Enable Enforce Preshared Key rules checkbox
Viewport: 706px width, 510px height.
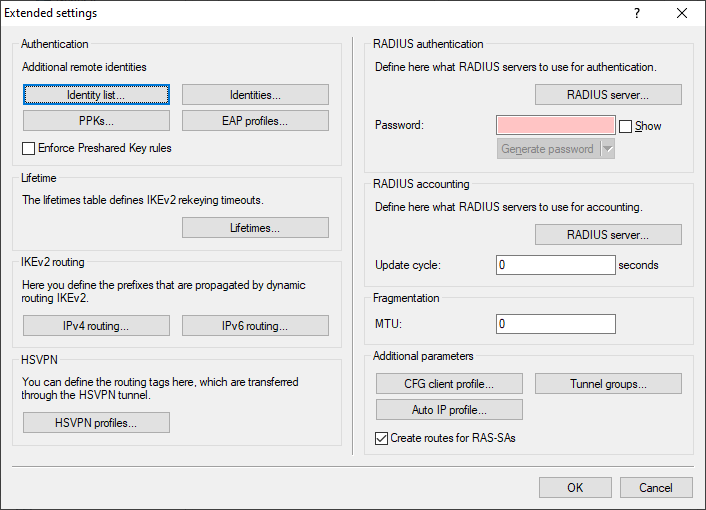click(29, 148)
